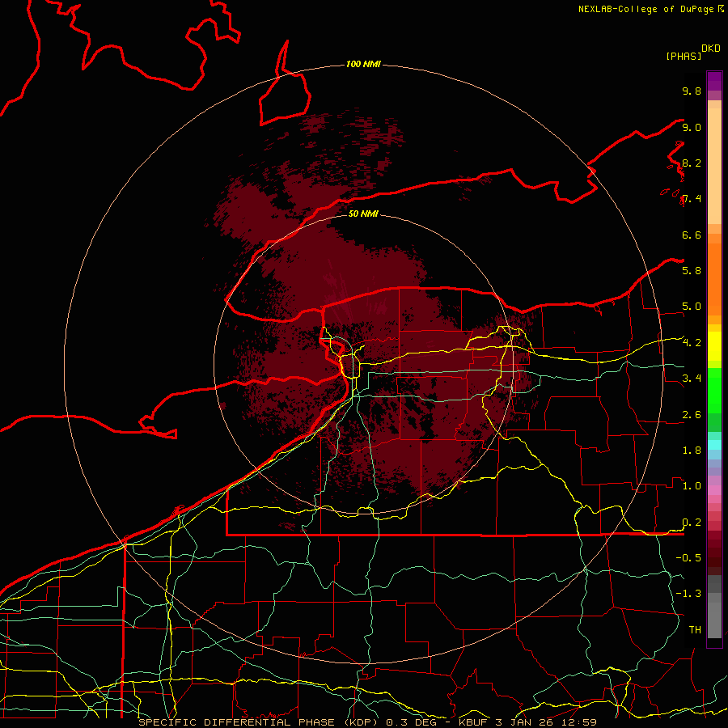Click the 2.6 color scale value
The width and height of the screenshot is (728, 728).
tap(692, 415)
